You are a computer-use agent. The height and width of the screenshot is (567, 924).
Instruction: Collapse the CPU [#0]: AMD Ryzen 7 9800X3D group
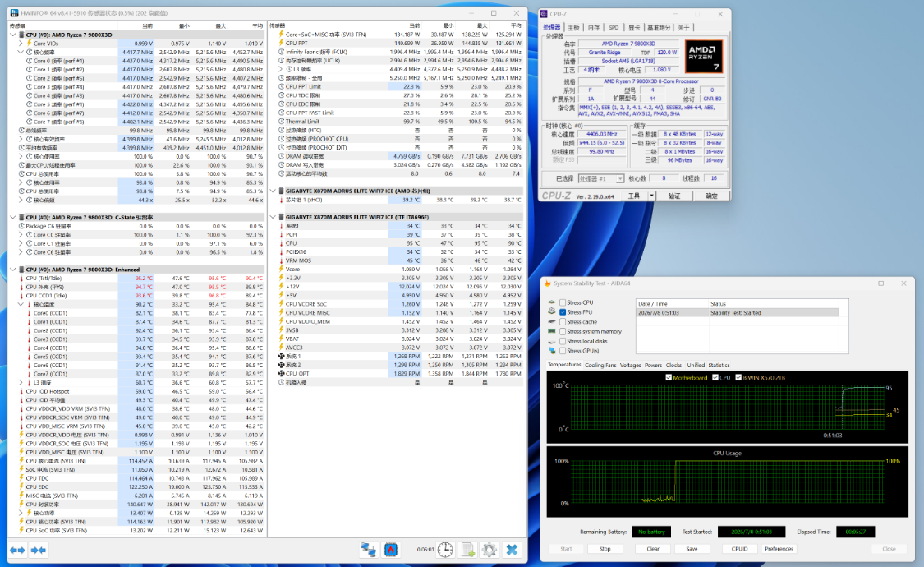(13, 35)
